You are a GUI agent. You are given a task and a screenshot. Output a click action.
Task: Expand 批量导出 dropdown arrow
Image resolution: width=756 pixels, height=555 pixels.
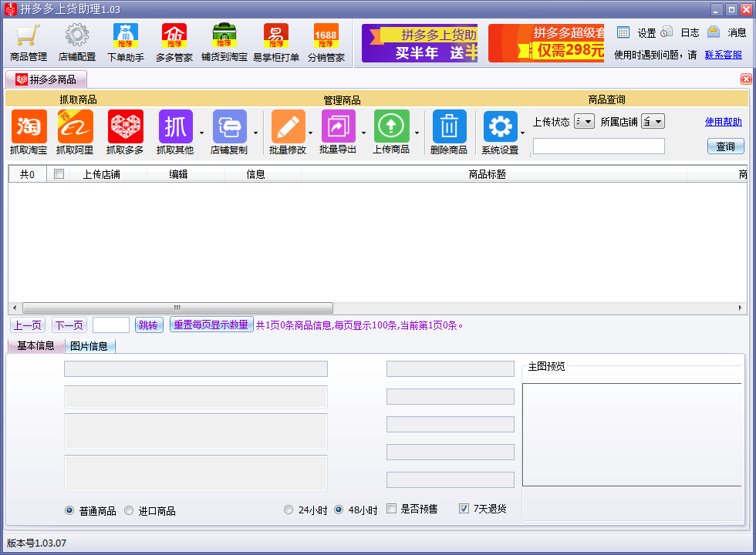[x=363, y=133]
